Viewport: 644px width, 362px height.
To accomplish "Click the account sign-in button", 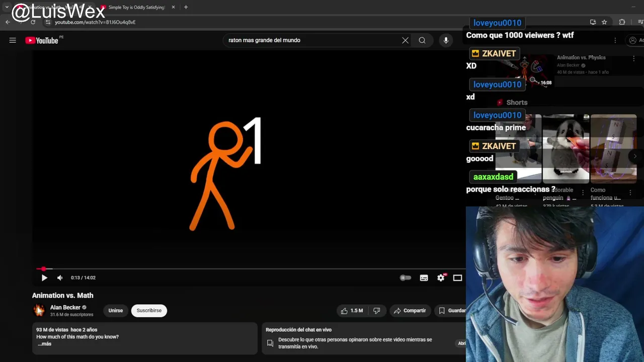I will [635, 40].
